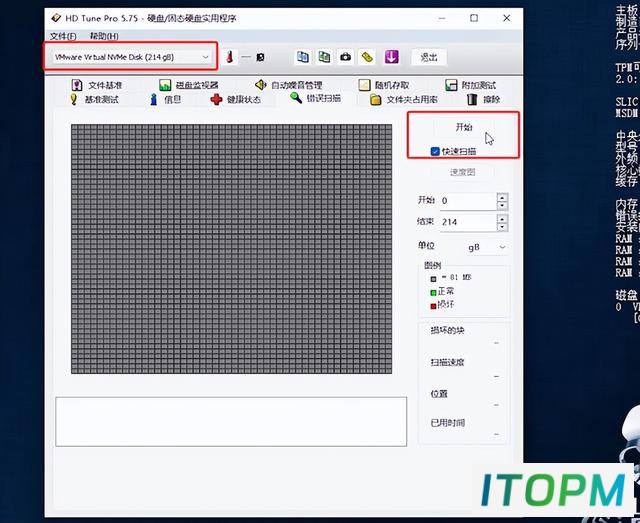Click the HD Tune Pro title bar app icon

point(56,18)
